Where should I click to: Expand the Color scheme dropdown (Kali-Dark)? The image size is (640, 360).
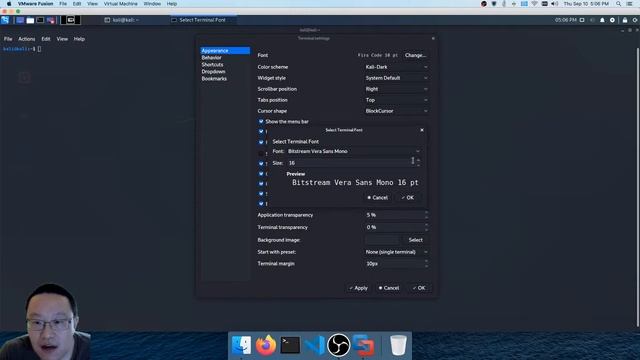tap(396, 67)
